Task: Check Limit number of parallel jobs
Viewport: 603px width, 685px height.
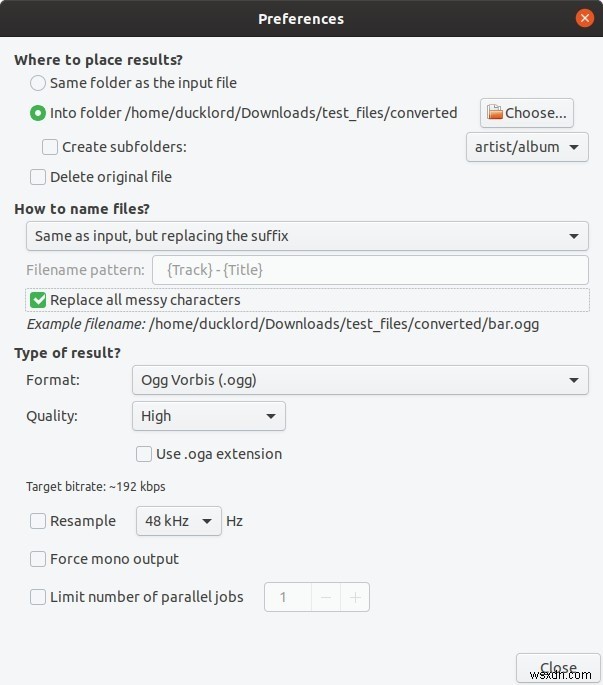Action: pos(38,597)
